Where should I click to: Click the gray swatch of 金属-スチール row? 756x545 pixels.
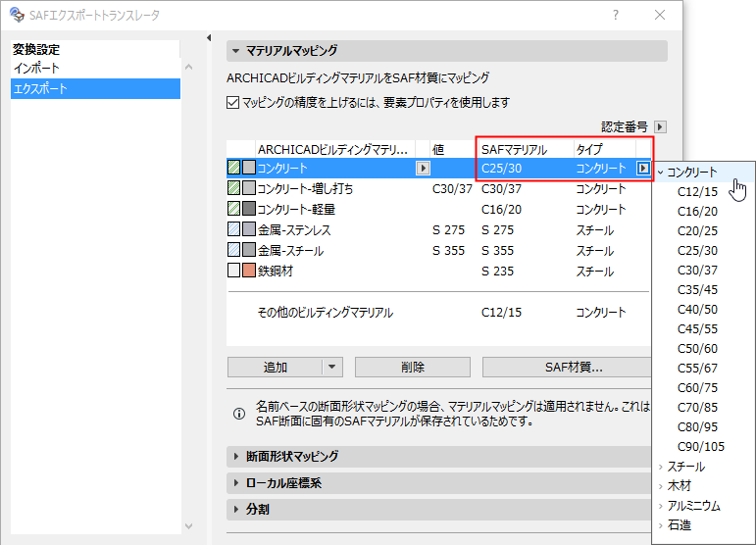coord(249,250)
